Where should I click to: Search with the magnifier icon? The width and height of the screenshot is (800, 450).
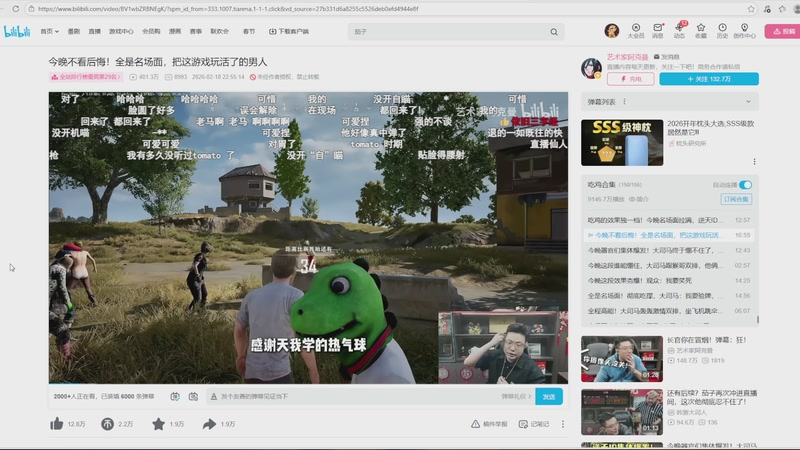(x=554, y=32)
